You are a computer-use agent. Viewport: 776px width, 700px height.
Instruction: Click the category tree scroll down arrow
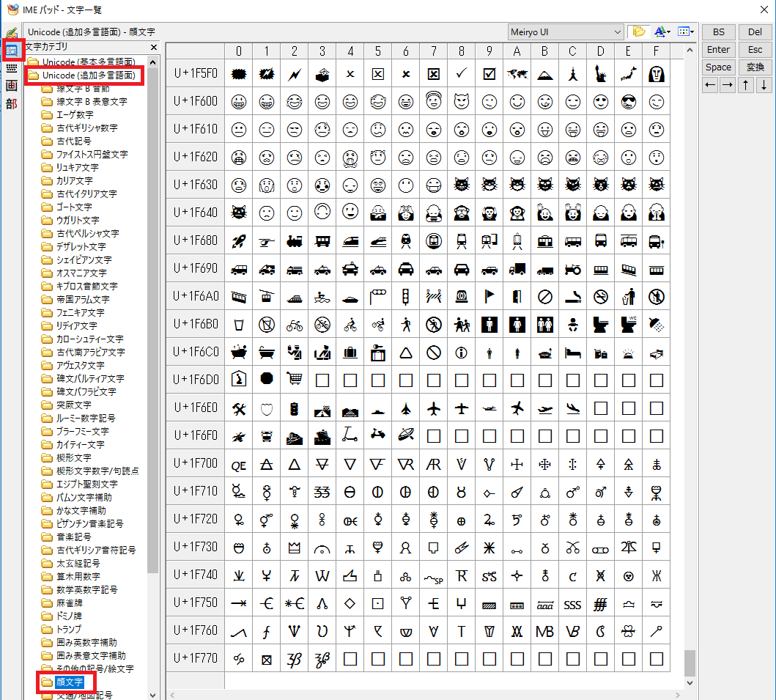[152, 695]
